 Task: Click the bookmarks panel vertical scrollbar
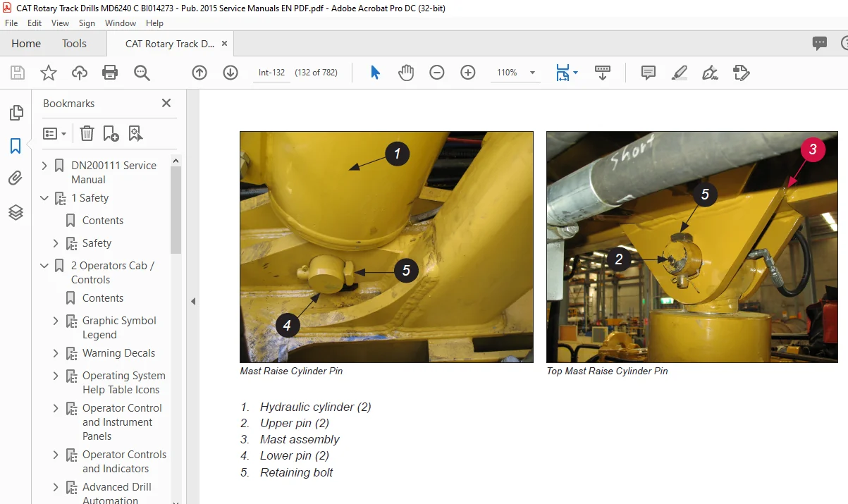click(176, 209)
